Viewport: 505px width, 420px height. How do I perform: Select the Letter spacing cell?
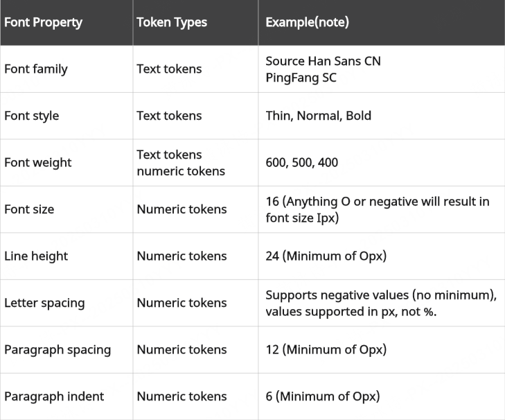click(44, 303)
